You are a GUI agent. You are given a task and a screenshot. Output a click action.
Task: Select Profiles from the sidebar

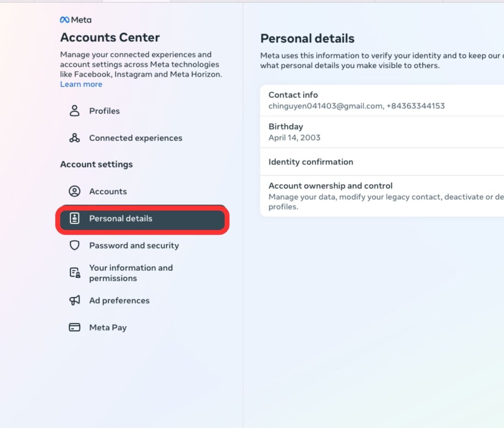coord(104,111)
